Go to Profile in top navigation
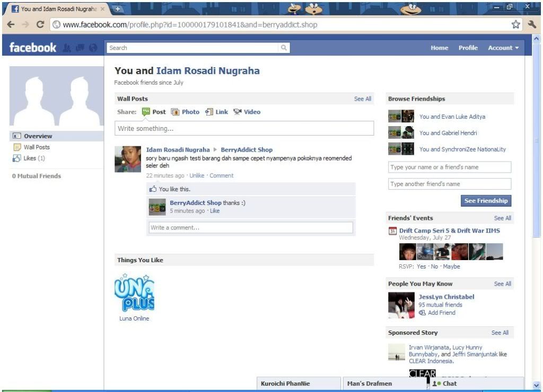This screenshot has height=392, width=543. pyautogui.click(x=468, y=48)
